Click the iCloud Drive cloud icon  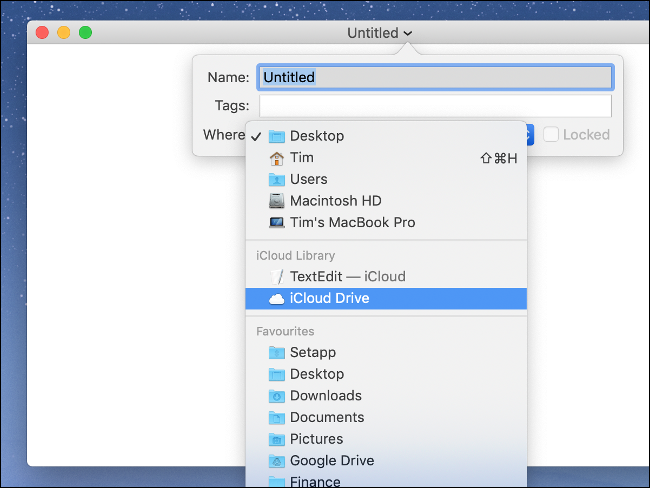pyautogui.click(x=276, y=299)
